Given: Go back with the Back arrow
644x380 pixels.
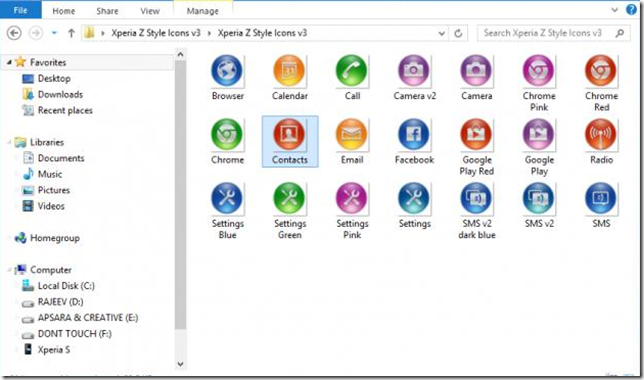Looking at the screenshot, I should (x=14, y=33).
